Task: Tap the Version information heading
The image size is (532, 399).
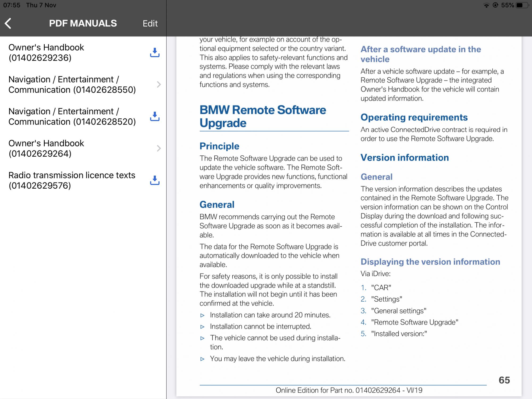Action: click(405, 157)
